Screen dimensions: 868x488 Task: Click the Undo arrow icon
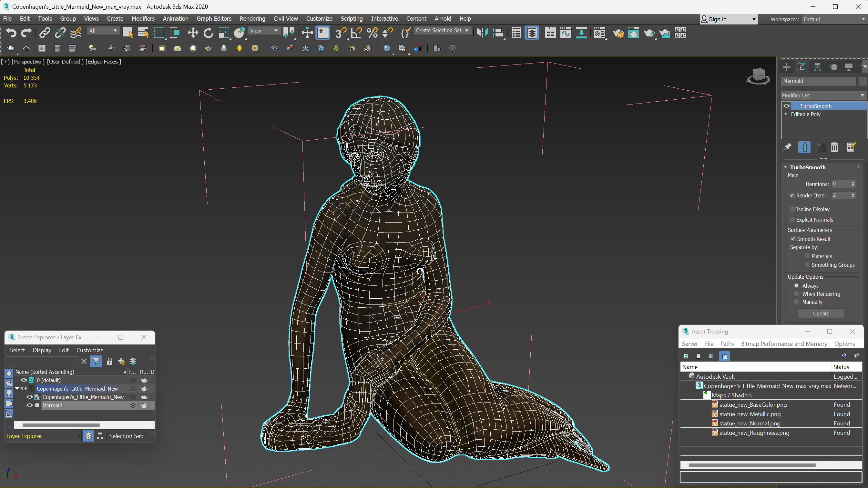[11, 33]
